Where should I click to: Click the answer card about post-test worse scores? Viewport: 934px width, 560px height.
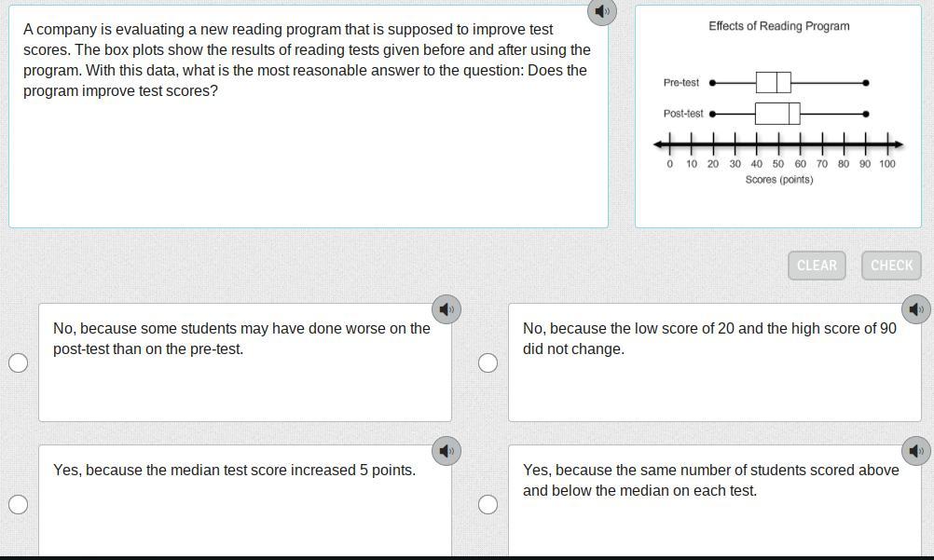245,362
